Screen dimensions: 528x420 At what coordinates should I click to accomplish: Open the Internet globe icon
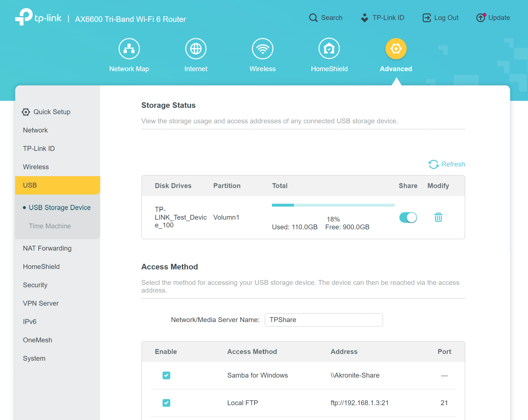[x=196, y=49]
